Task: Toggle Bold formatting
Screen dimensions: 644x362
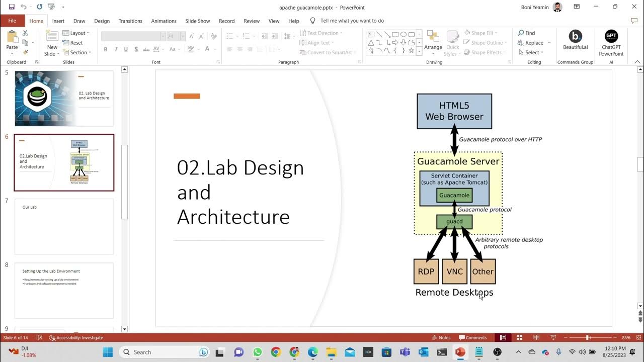Action: [x=106, y=49]
